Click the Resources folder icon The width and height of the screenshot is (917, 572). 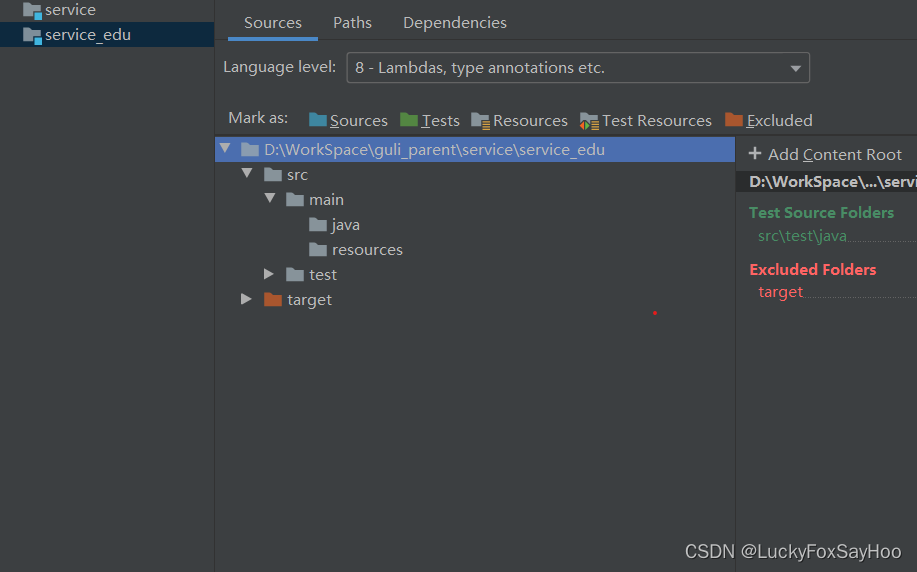(480, 121)
